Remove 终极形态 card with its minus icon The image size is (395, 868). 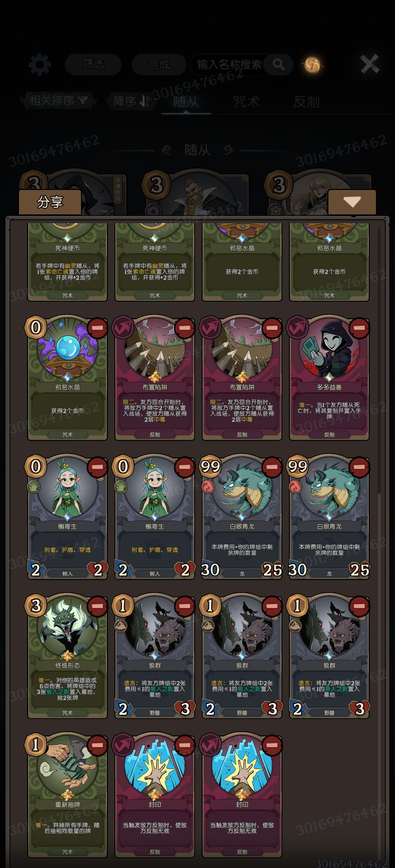coord(97,606)
